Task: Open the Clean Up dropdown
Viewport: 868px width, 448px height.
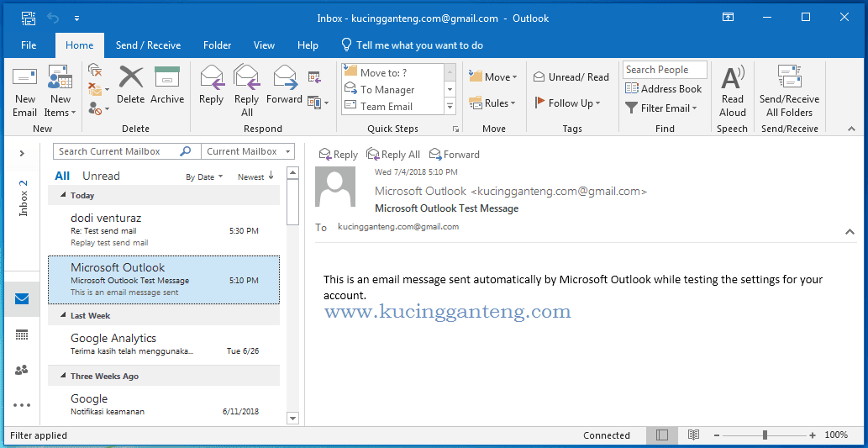Action: tap(98, 88)
